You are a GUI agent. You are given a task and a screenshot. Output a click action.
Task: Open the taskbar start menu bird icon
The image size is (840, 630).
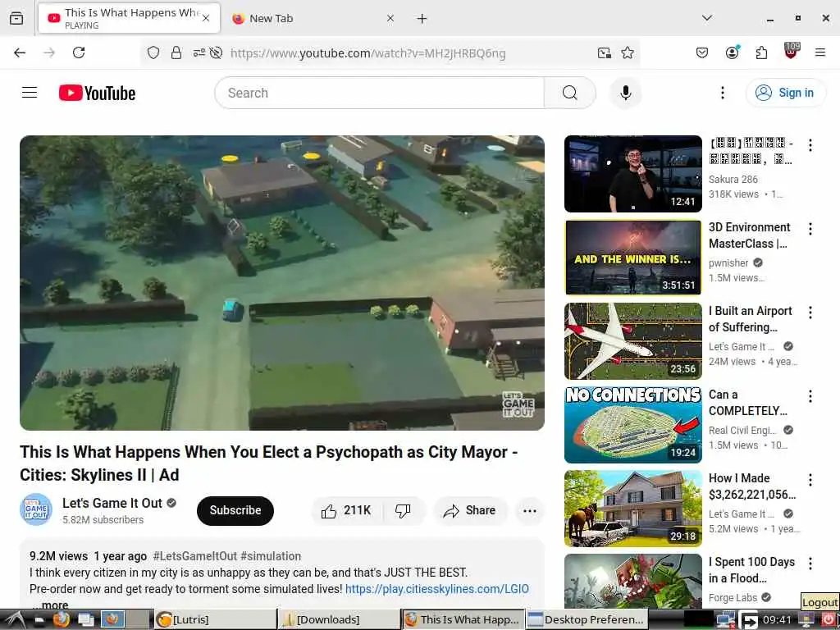click(14, 619)
